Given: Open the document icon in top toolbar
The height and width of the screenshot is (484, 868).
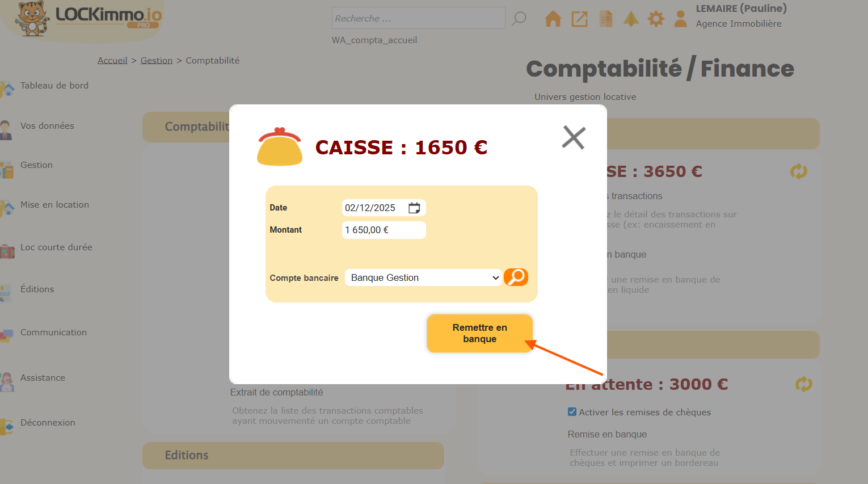Looking at the screenshot, I should 606,19.
